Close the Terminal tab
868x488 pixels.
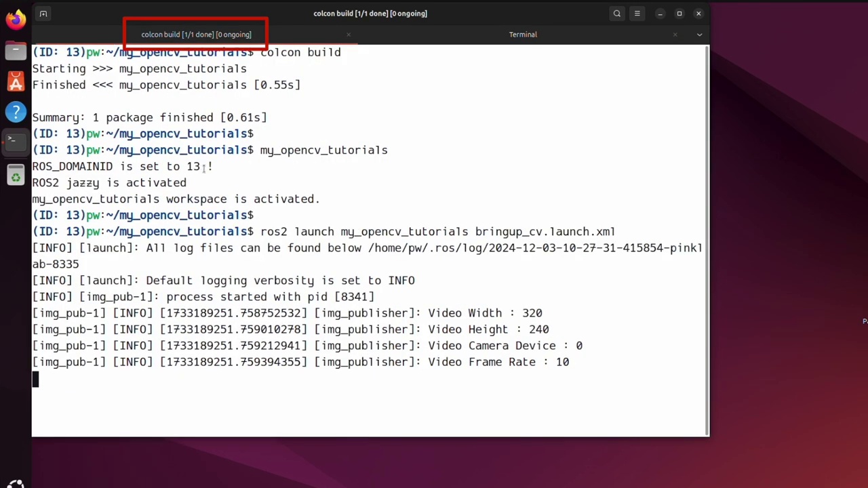[675, 35]
